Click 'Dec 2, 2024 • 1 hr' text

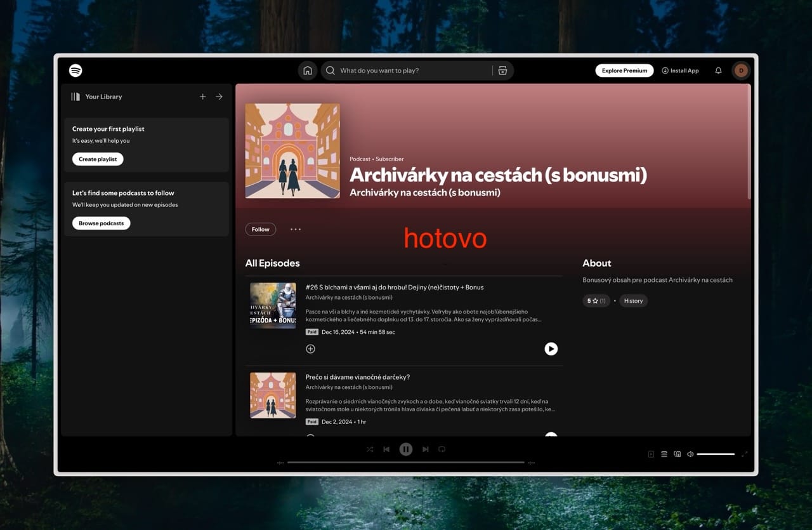[x=344, y=421]
